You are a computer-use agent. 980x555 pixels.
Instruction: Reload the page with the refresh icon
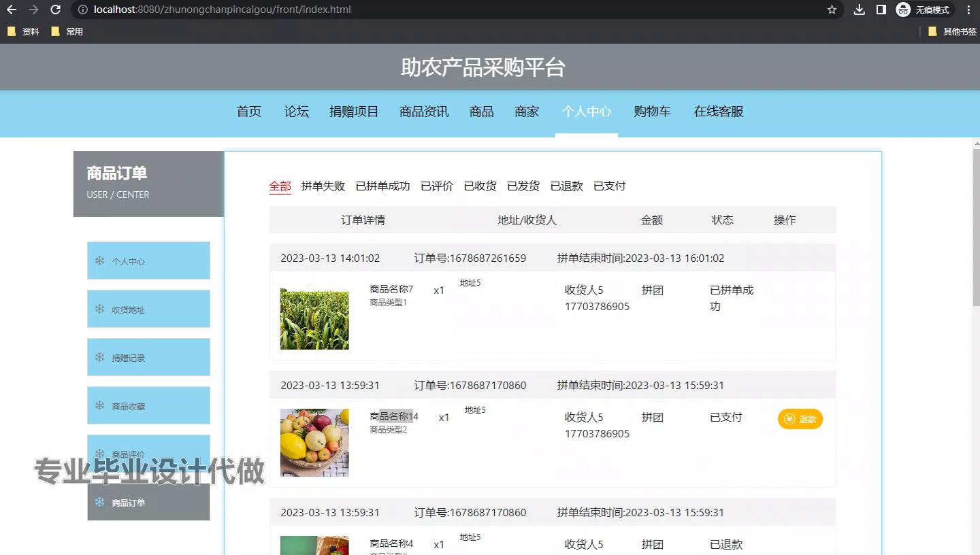click(x=56, y=10)
